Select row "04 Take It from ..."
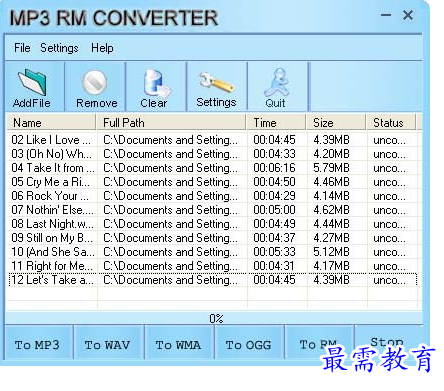This screenshot has height=391, width=444. pos(213,168)
